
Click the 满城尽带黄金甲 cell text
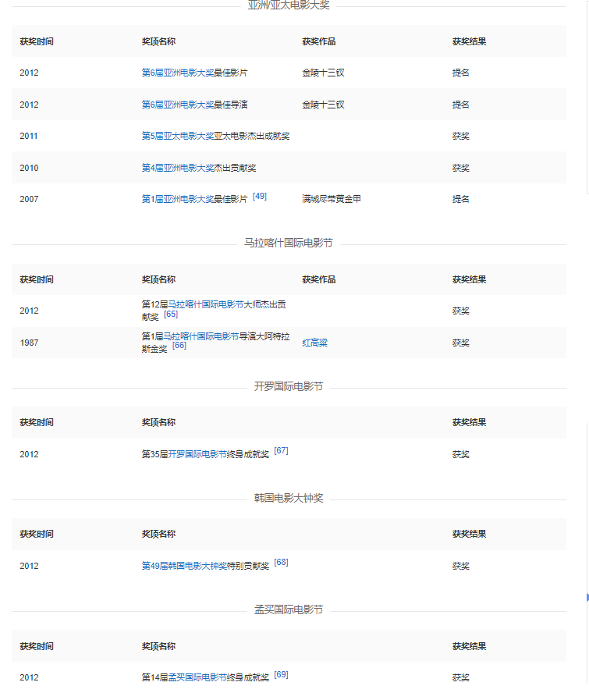(x=331, y=199)
